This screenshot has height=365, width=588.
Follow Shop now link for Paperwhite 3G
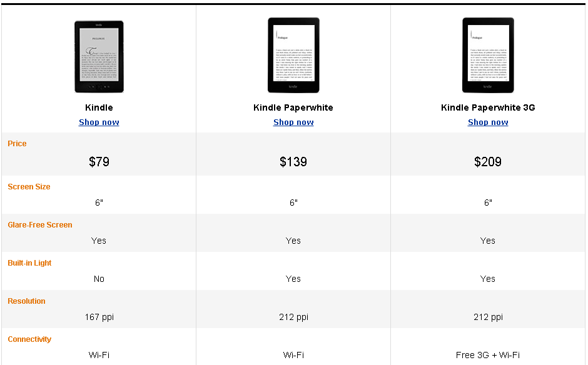point(488,122)
